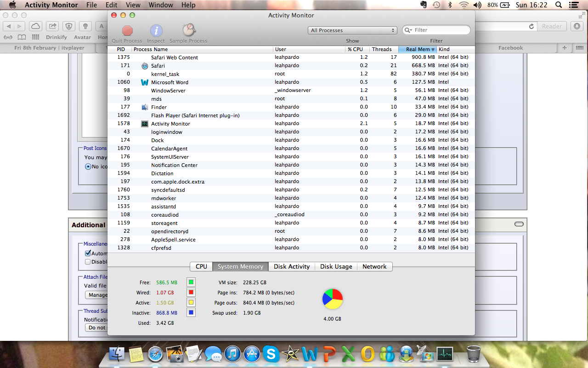588x368 pixels.
Task: Open the View menu in the menu bar
Action: pos(133,5)
